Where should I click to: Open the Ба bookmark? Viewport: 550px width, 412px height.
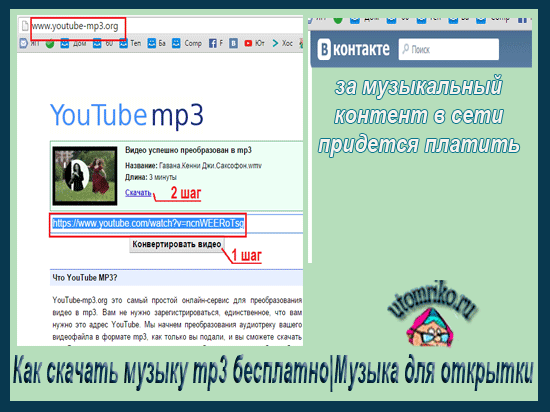pyautogui.click(x=156, y=43)
